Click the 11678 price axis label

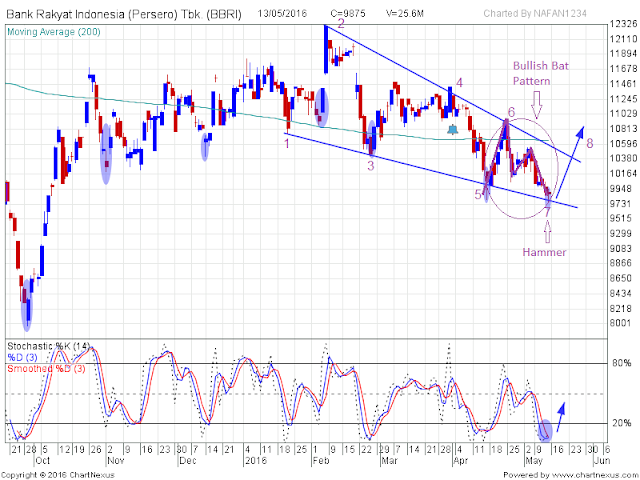click(624, 69)
